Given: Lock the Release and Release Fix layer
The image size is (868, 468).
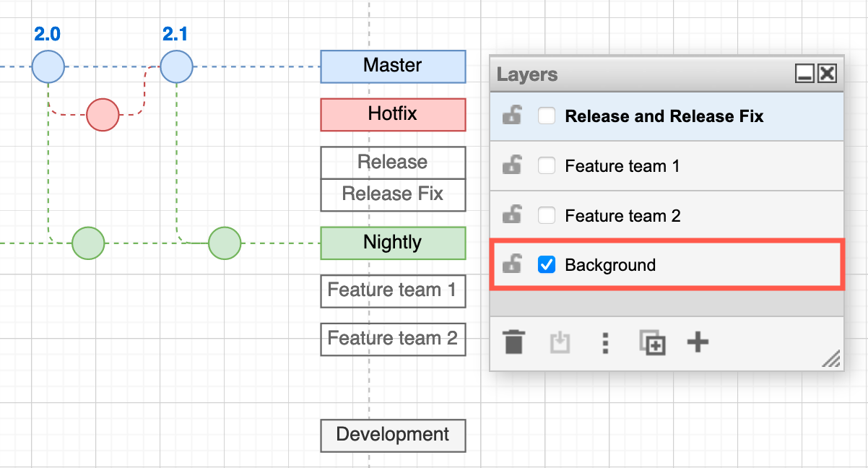Looking at the screenshot, I should [512, 116].
